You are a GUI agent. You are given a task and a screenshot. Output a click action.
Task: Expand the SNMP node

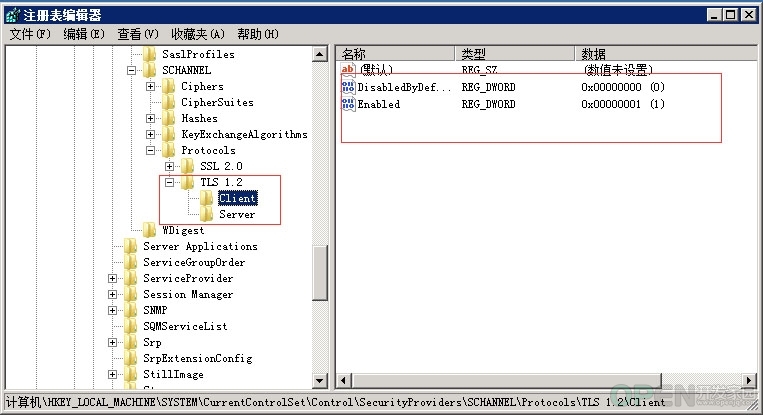pyautogui.click(x=112, y=310)
